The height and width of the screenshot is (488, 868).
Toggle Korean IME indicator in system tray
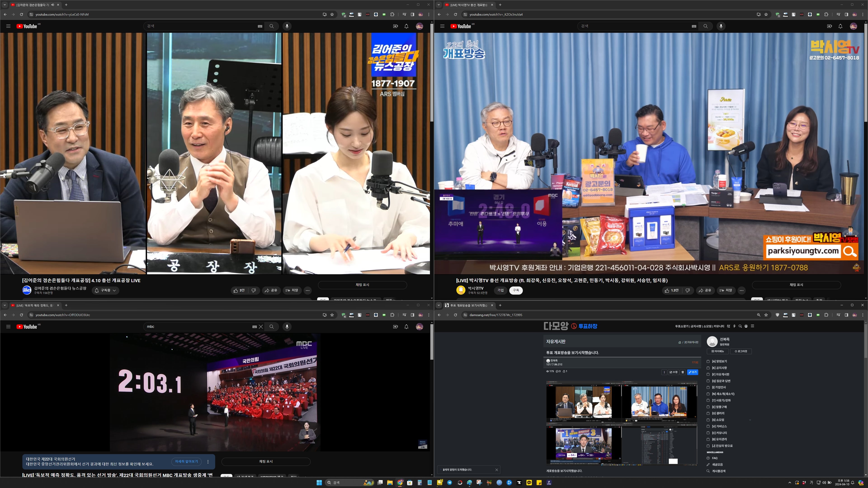pos(811,483)
